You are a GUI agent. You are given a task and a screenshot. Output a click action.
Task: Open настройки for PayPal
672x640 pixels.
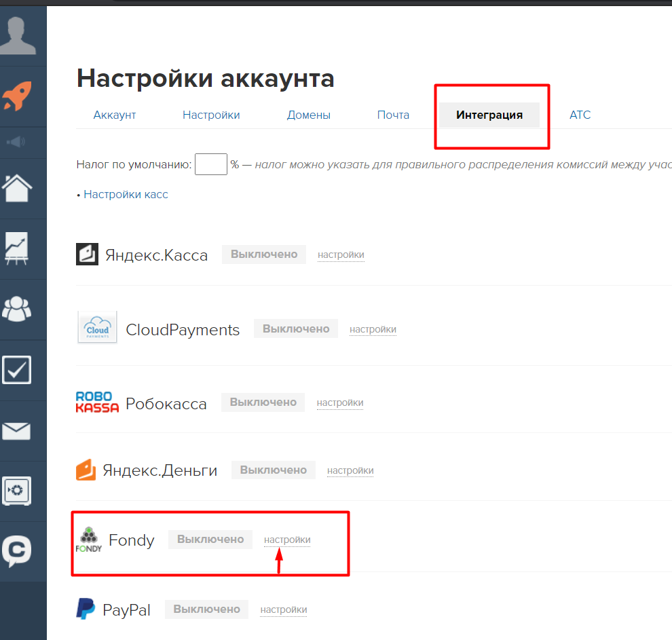pos(283,609)
